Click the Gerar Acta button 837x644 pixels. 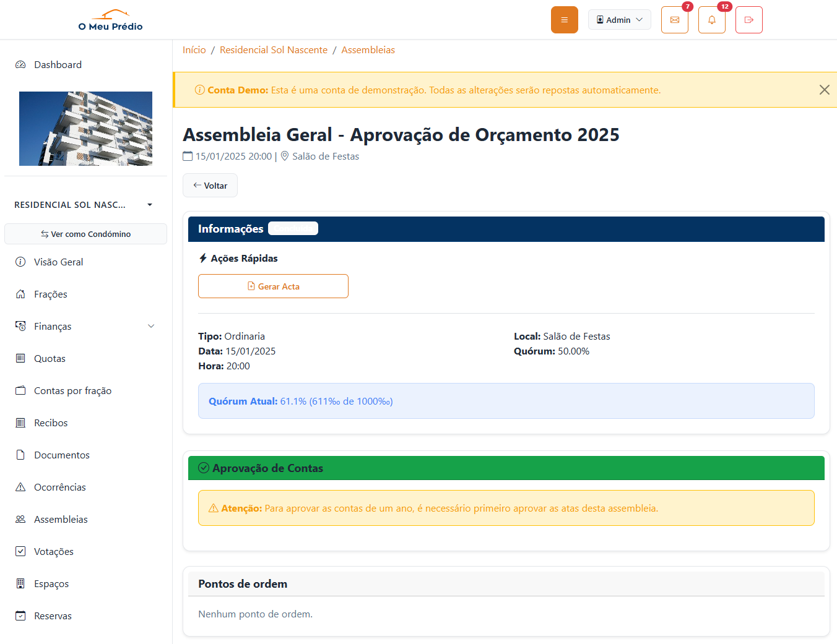point(273,286)
